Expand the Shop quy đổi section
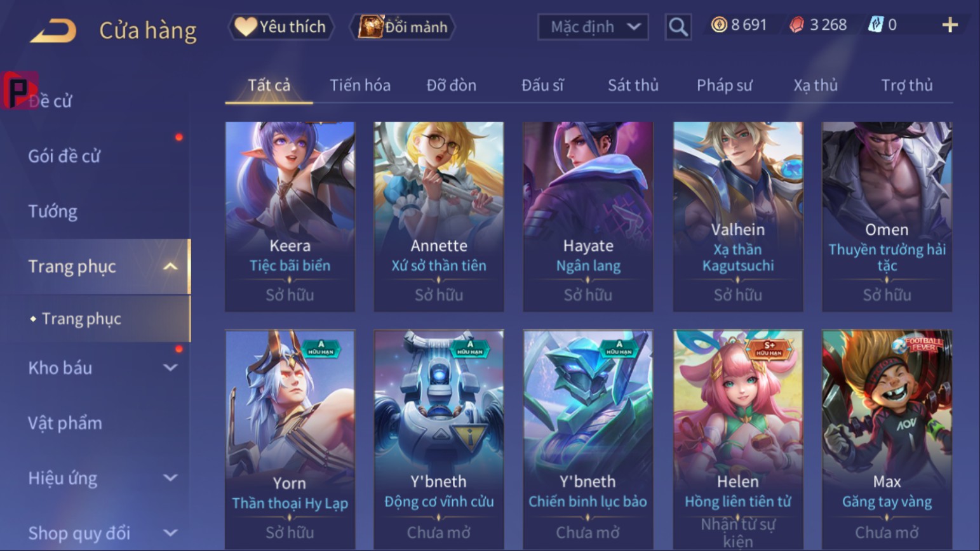Viewport: 980px width, 551px height. (x=170, y=533)
